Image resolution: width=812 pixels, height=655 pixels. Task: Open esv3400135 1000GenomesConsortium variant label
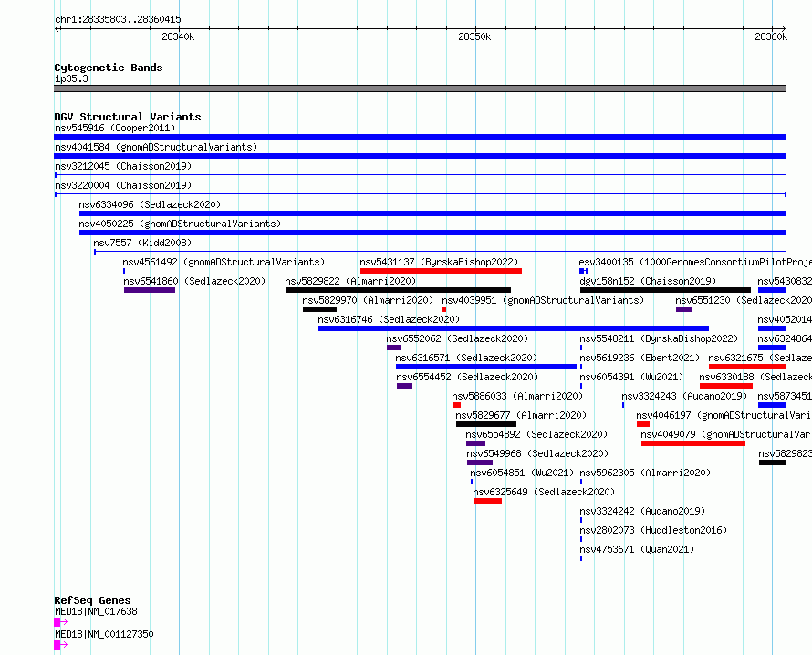coord(695,262)
